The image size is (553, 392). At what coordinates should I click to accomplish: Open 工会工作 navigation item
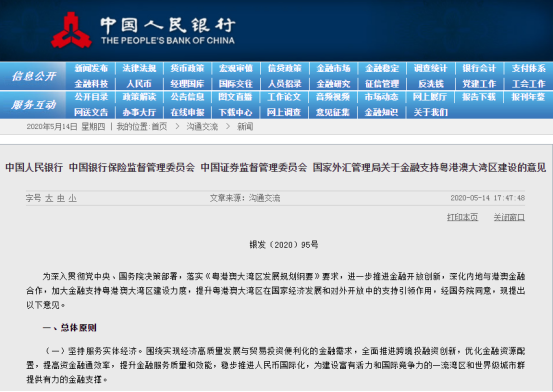point(529,84)
